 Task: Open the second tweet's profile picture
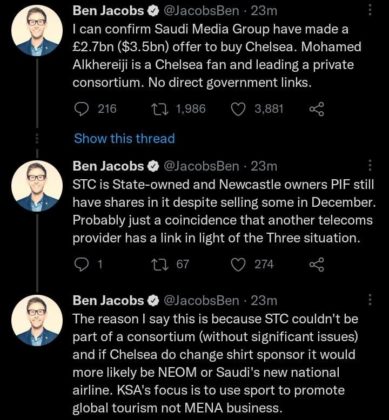[x=37, y=187]
